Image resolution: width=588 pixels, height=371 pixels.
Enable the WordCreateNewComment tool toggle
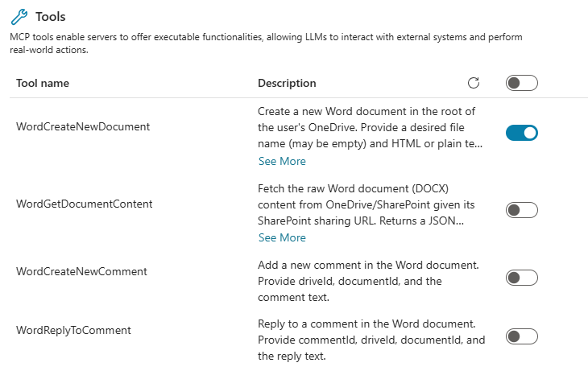click(x=521, y=278)
